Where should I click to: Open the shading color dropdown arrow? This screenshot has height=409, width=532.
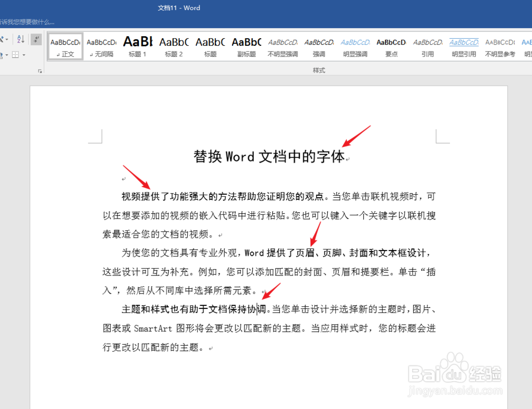[7, 55]
